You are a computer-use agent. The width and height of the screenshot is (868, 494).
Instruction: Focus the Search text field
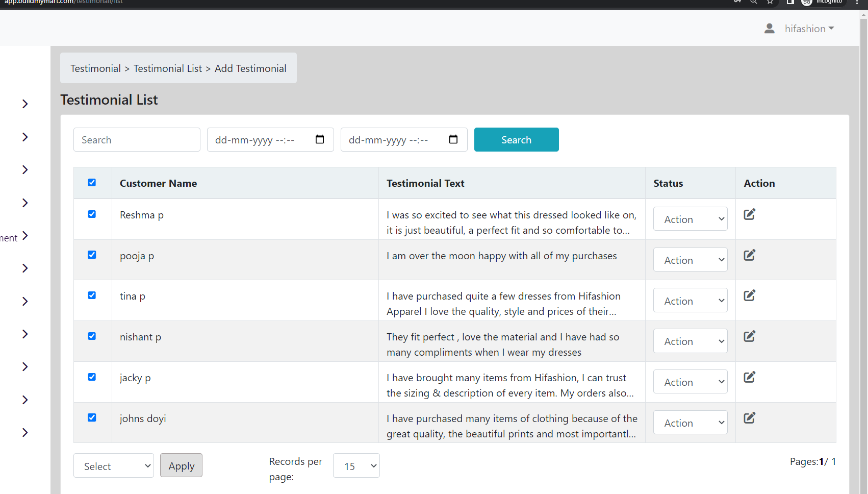[137, 139]
